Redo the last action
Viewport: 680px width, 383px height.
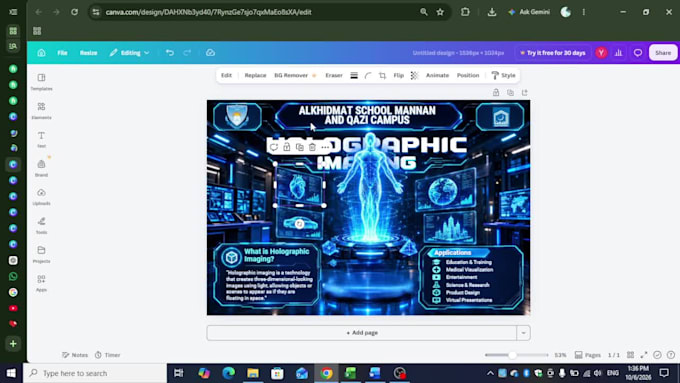(x=187, y=52)
